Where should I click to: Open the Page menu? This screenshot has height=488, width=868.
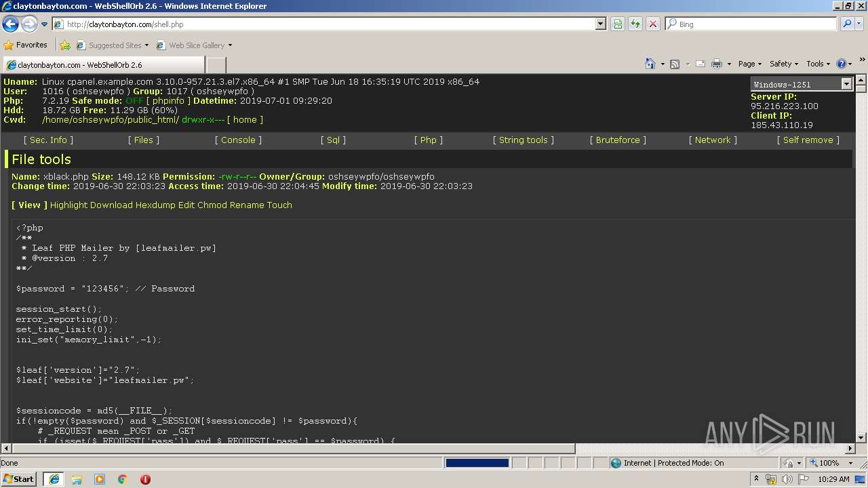pos(749,64)
